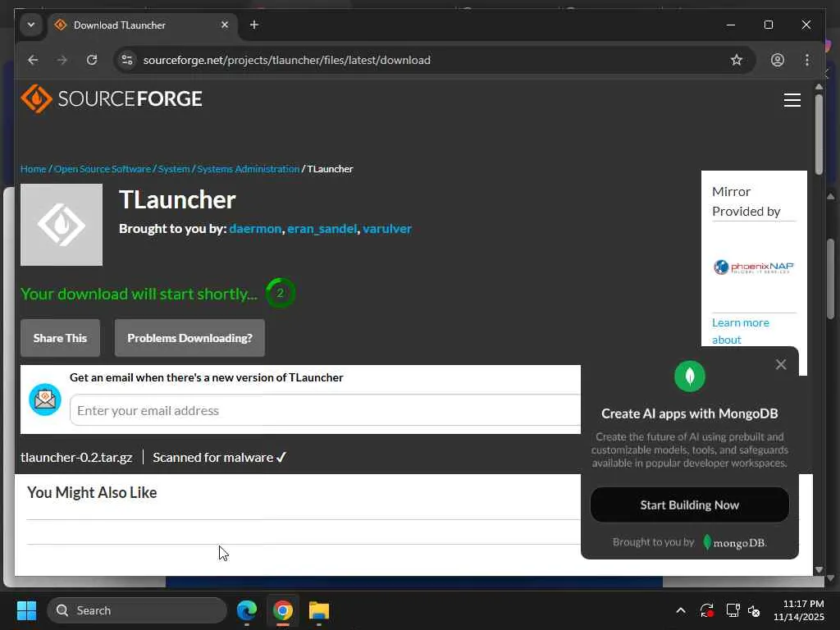Click the Chrome taskbar icon

[x=283, y=610]
